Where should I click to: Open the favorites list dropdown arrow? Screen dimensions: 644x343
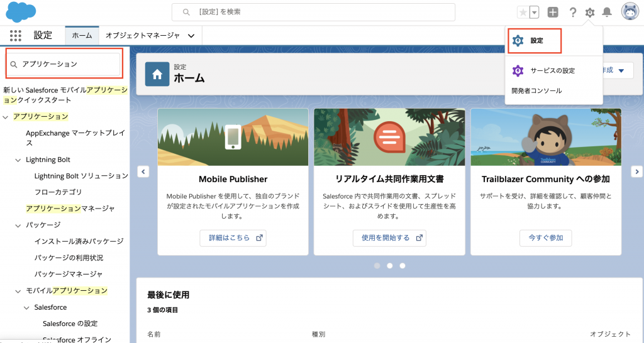coord(534,13)
